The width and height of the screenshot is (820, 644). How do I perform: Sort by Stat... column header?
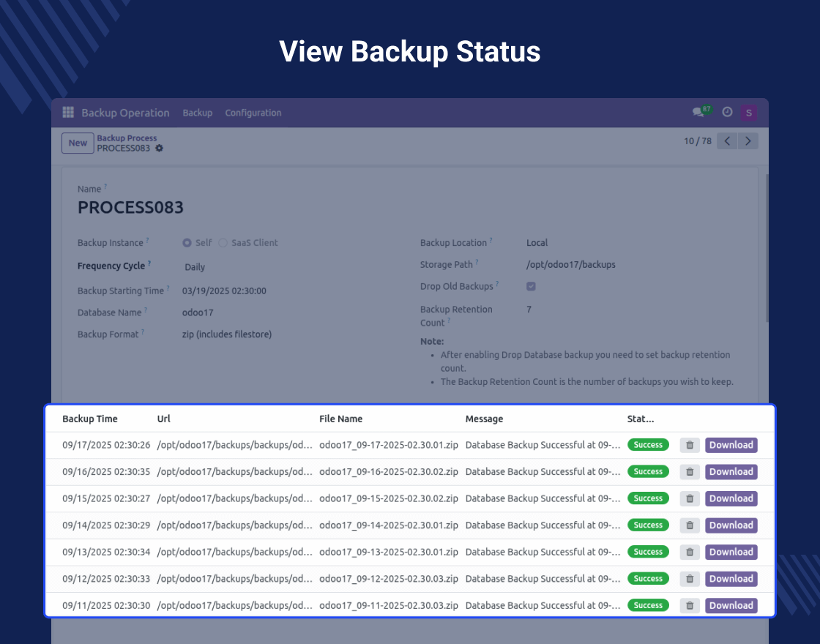tap(641, 419)
